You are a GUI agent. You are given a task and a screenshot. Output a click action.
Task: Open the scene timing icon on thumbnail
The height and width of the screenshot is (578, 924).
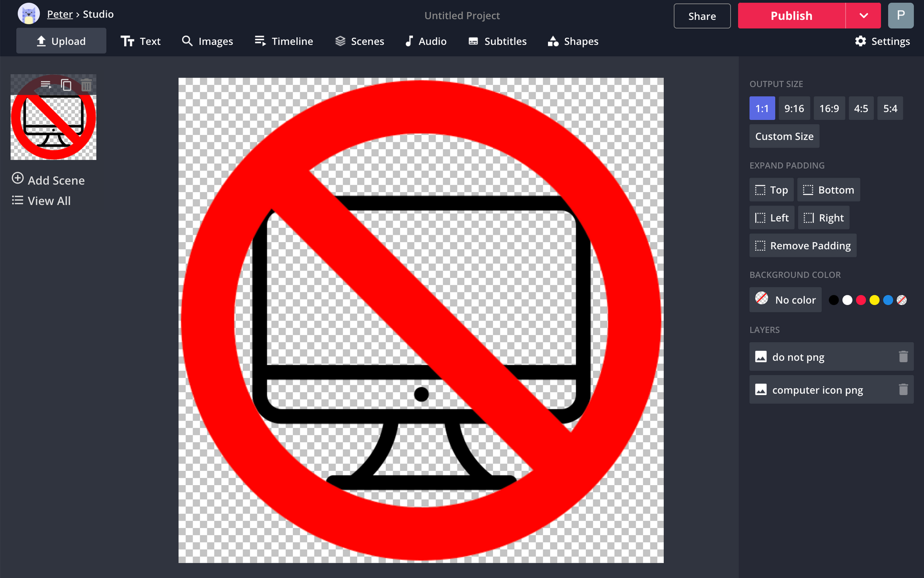coord(46,85)
